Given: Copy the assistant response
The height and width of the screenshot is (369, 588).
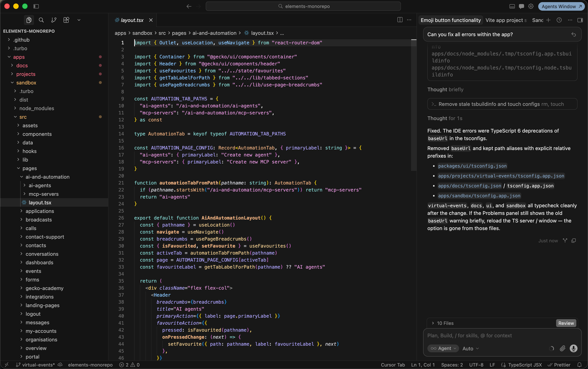Looking at the screenshot, I should (574, 241).
